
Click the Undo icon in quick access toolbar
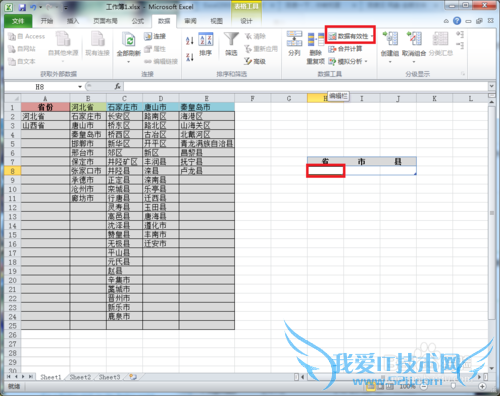click(x=33, y=7)
